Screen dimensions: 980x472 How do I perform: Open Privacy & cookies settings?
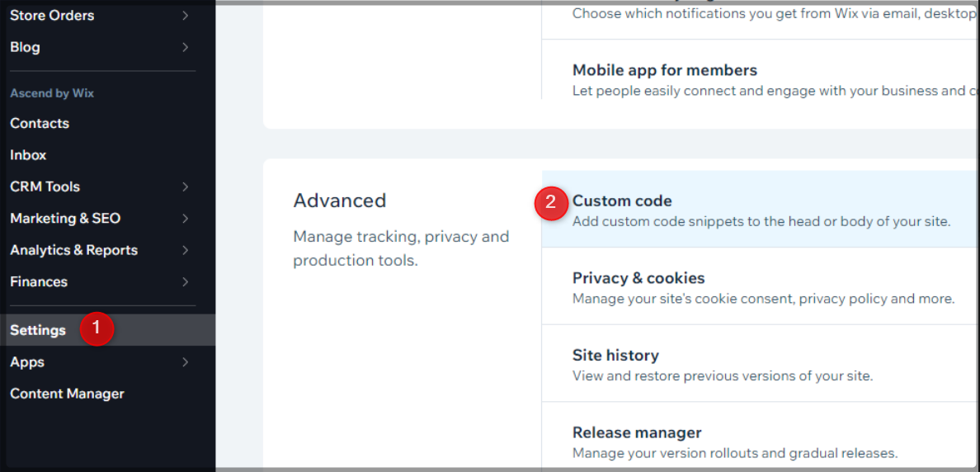coord(638,278)
